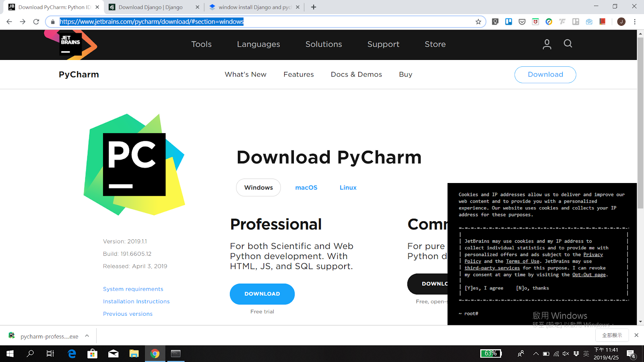Viewport: 644px width, 362px height.
Task: Open the Languages menu
Action: (258, 44)
